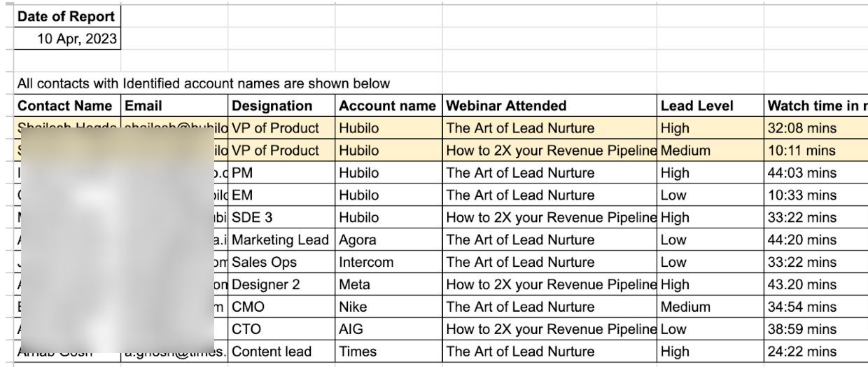Click the Marketing Lead designation cell
This screenshot has height=367, width=868.
click(x=280, y=240)
